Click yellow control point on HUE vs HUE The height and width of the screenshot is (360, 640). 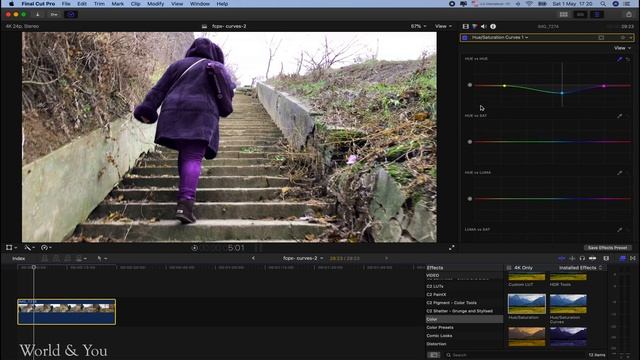[504, 86]
